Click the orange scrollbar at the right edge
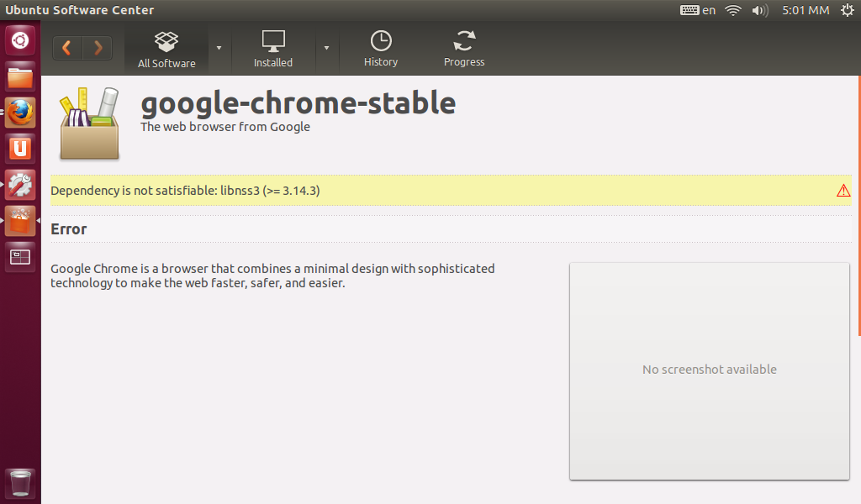This screenshot has width=861, height=504. pos(858,206)
